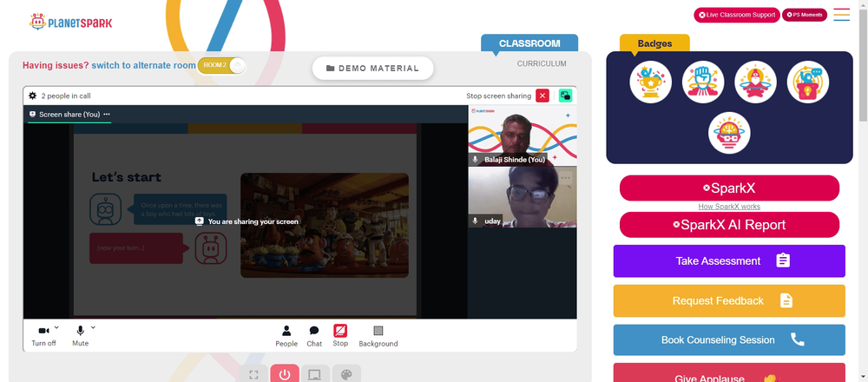Open PS Moments

point(805,15)
